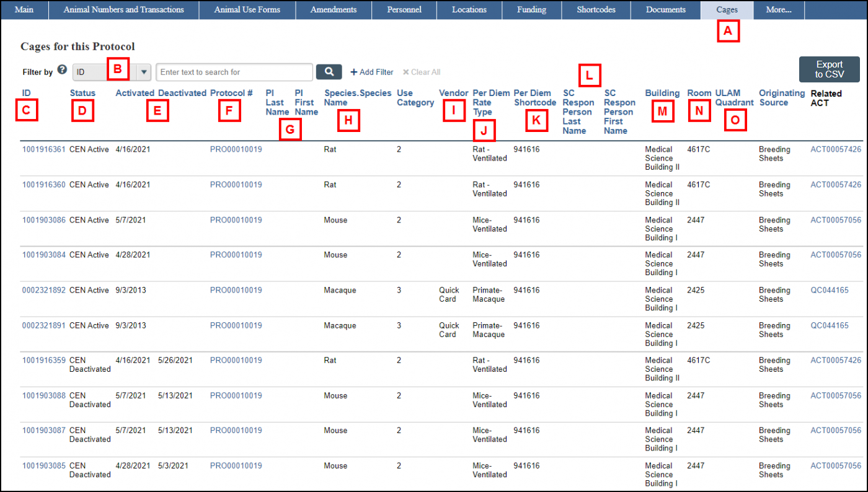868x492 pixels.
Task: Open PRO00010019 link in row 1001916361
Action: [x=236, y=149]
